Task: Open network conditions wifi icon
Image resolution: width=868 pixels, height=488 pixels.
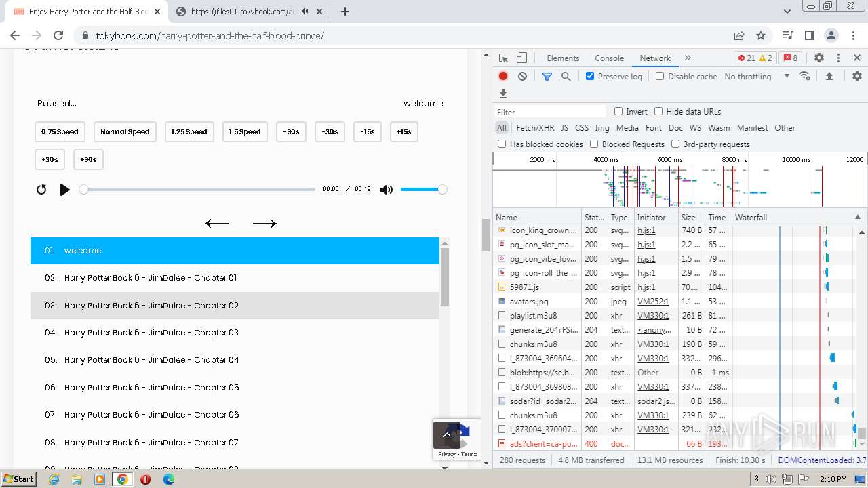Action: [x=805, y=76]
